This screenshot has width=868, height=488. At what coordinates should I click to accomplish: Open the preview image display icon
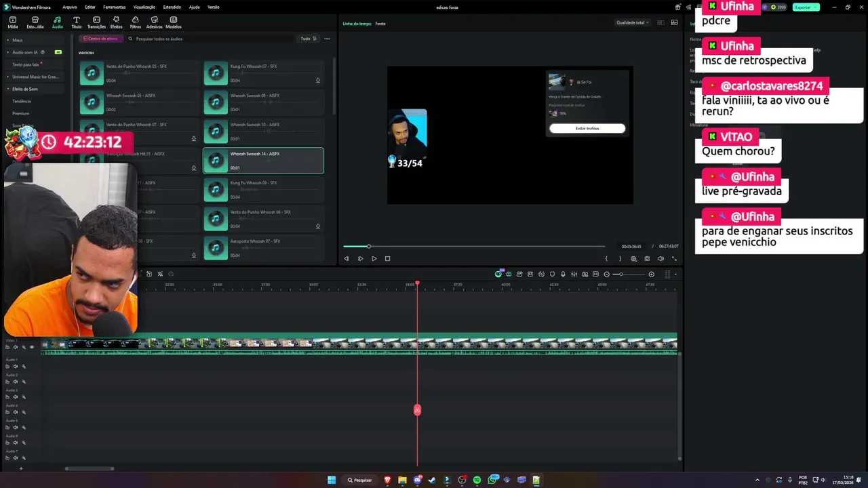[x=674, y=22]
